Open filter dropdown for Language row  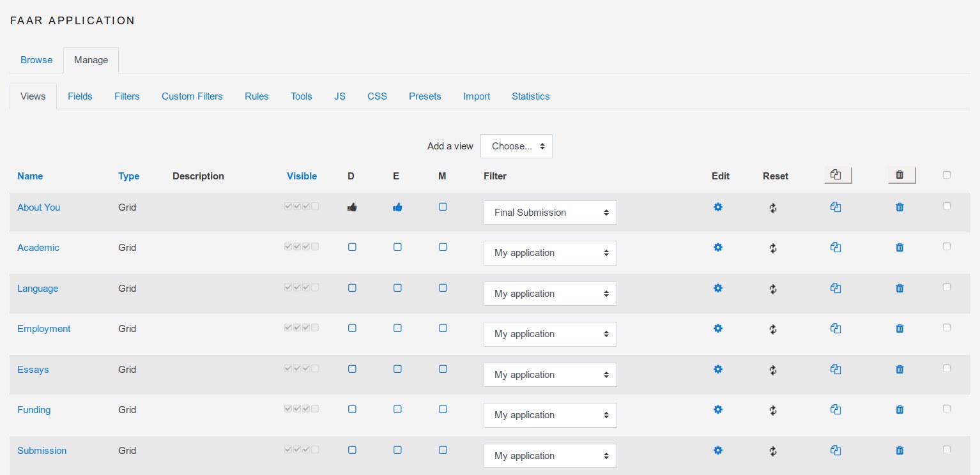(x=550, y=294)
